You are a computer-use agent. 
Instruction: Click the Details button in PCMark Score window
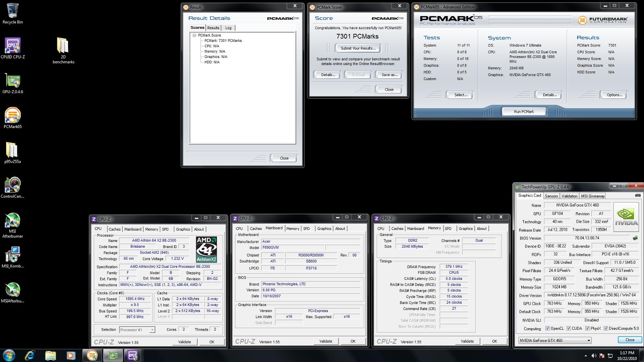click(328, 75)
